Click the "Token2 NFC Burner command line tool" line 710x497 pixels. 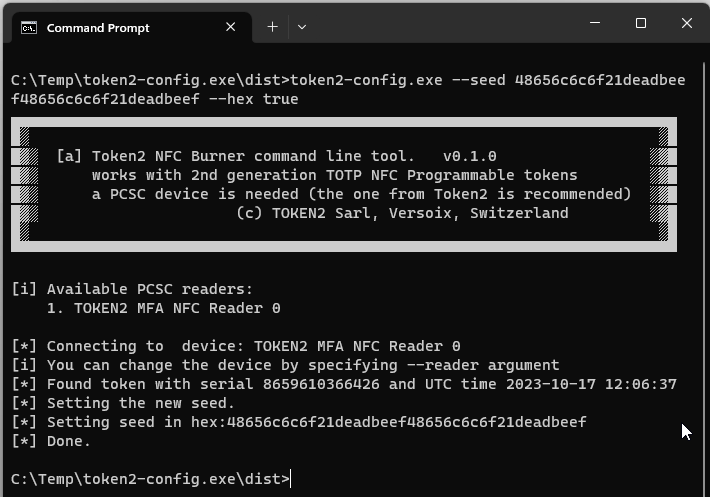tap(253, 156)
